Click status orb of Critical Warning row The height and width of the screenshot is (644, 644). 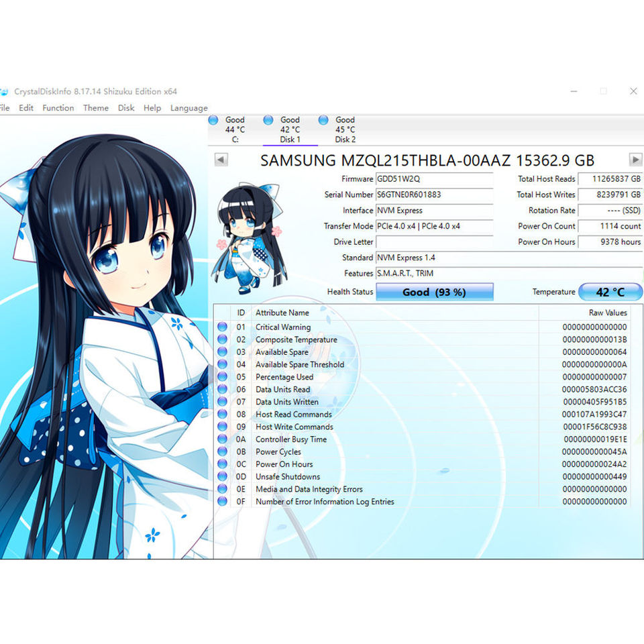point(222,327)
